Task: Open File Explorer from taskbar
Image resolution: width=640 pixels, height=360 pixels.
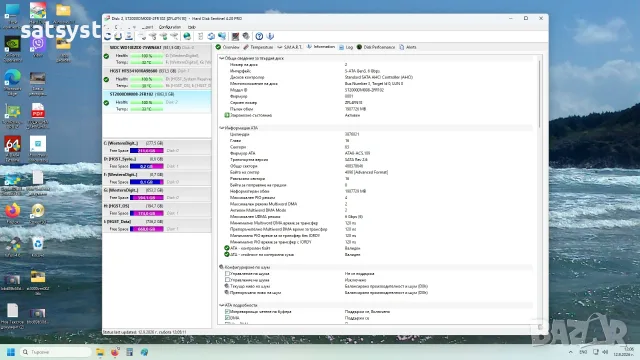Action: tap(100, 352)
